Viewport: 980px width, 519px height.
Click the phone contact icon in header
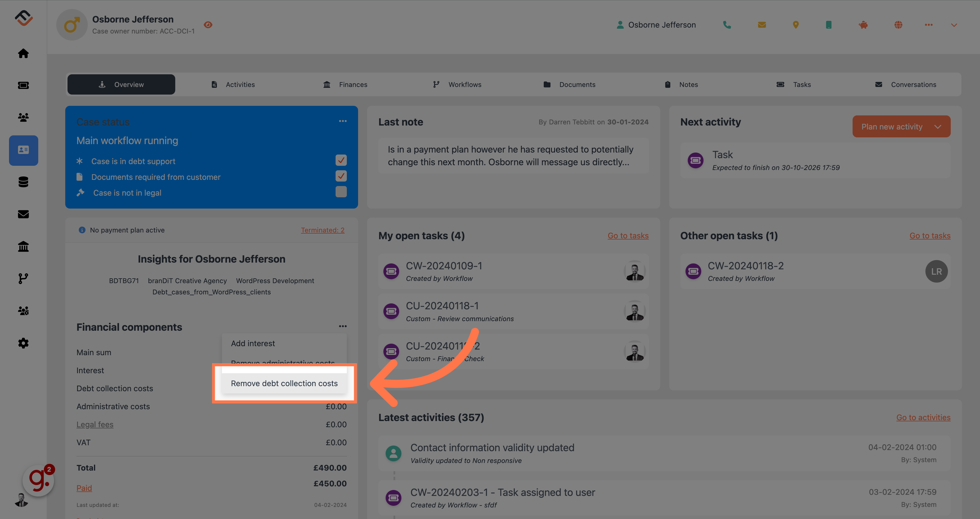point(727,25)
